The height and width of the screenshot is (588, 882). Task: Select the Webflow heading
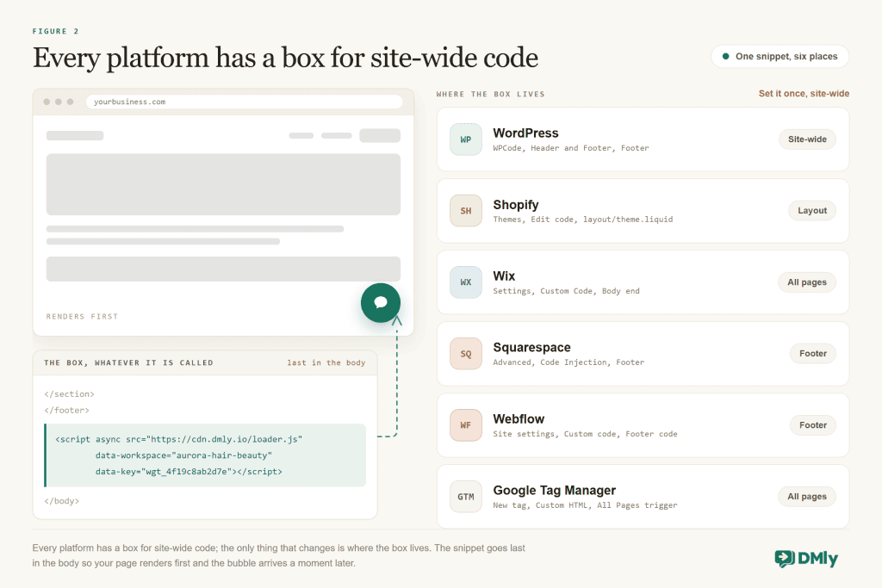coord(519,418)
